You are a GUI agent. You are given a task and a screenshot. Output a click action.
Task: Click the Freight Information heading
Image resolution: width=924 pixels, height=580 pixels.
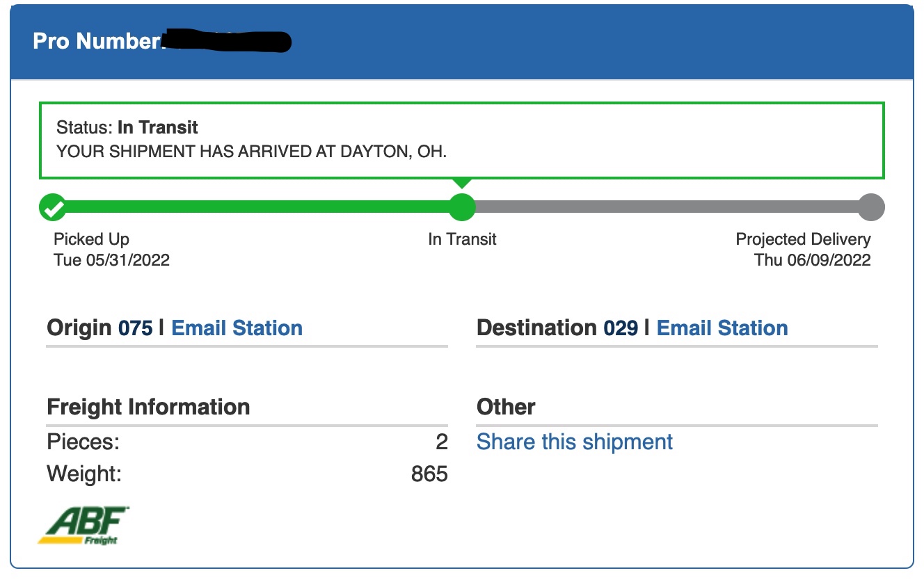coord(148,407)
